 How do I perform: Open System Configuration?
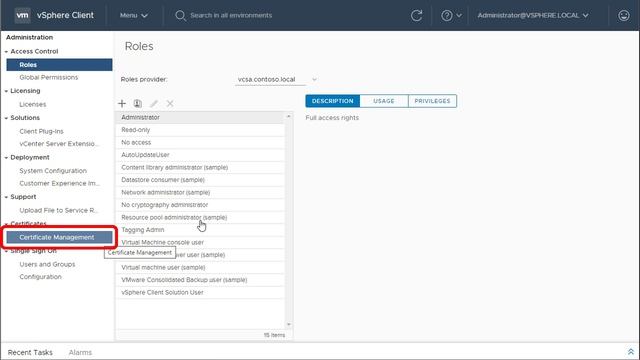click(53, 171)
